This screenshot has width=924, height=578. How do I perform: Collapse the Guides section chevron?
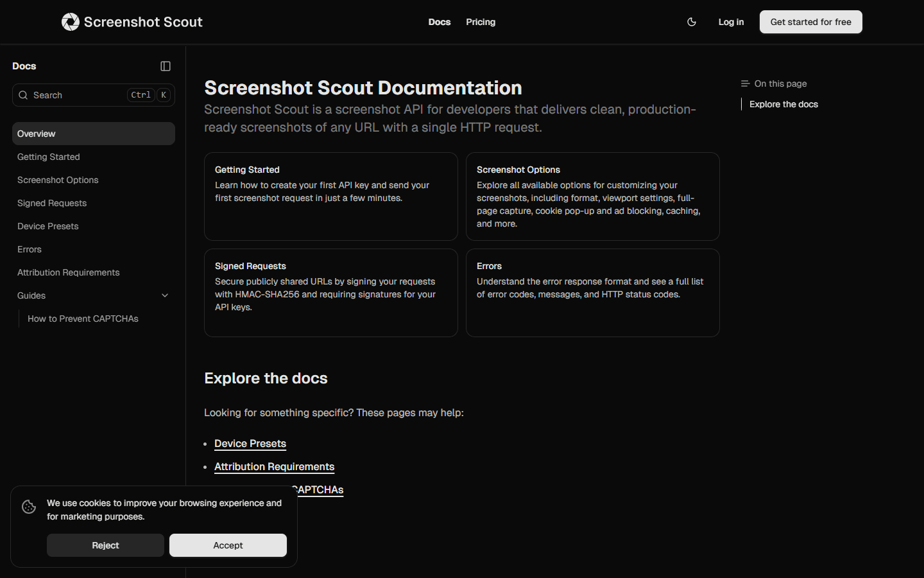pos(165,295)
